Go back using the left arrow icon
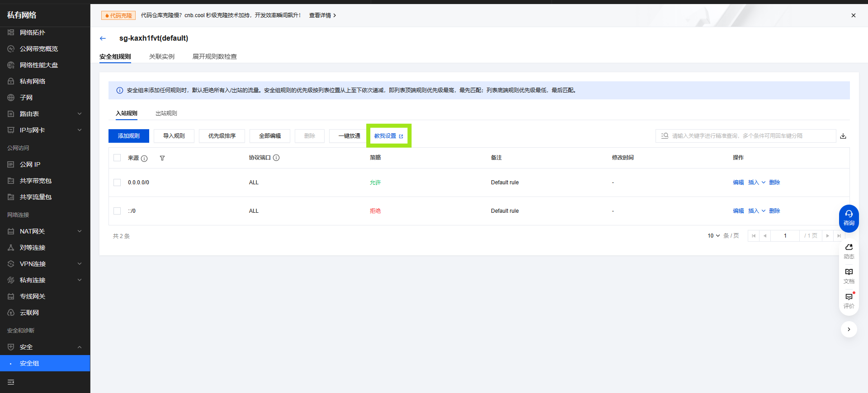Image resolution: width=868 pixels, height=393 pixels. tap(103, 38)
